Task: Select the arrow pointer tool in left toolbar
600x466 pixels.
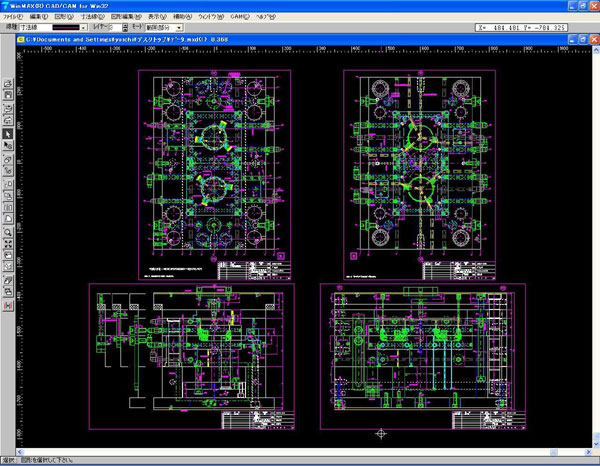Action: (8, 133)
